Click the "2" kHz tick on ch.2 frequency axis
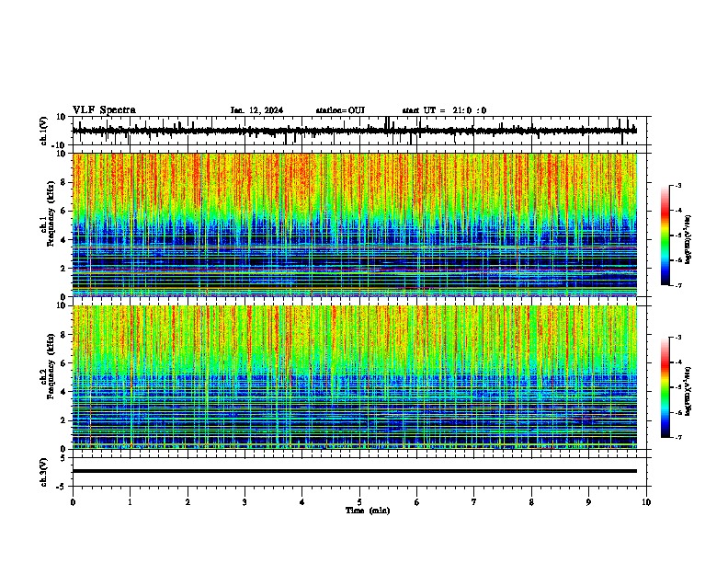728x563 pixels. point(65,420)
